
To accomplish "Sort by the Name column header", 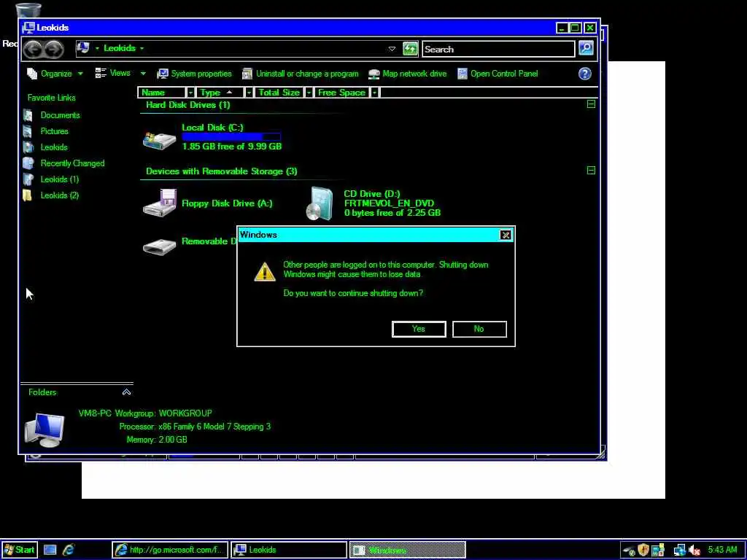I will [x=162, y=93].
